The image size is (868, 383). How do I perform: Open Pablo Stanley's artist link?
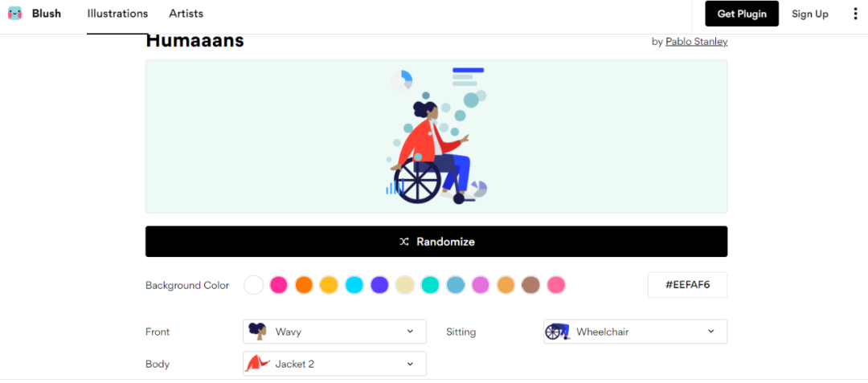(x=696, y=42)
